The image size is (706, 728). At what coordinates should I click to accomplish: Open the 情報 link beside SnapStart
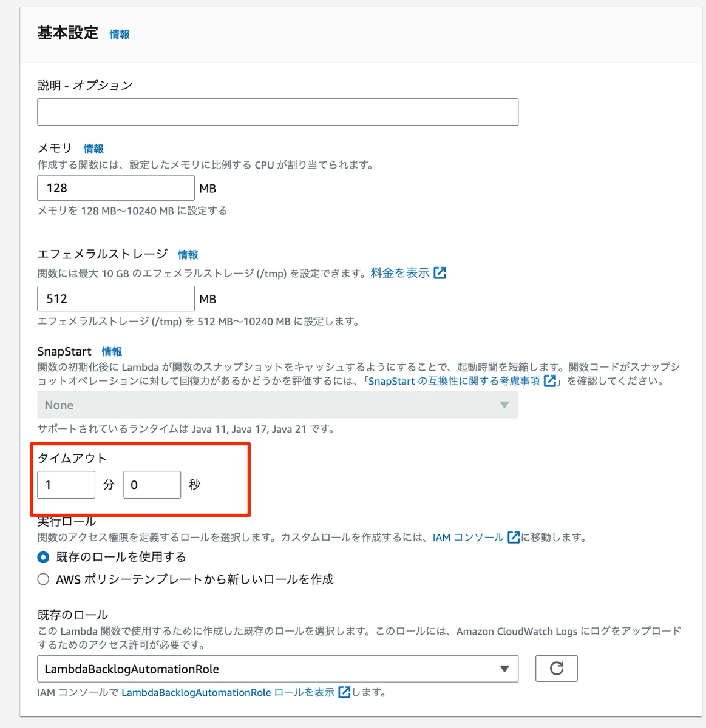[x=112, y=351]
